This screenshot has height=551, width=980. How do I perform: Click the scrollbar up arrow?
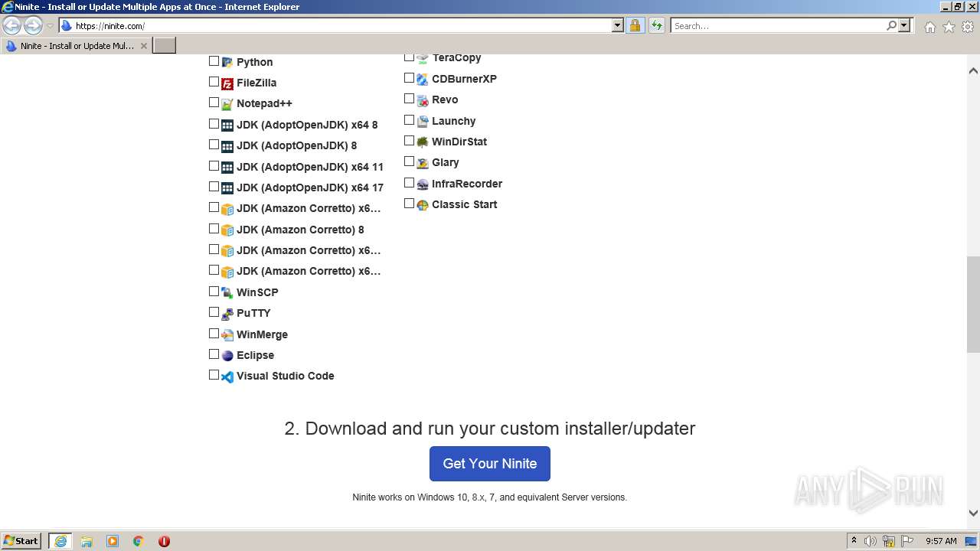(973, 70)
